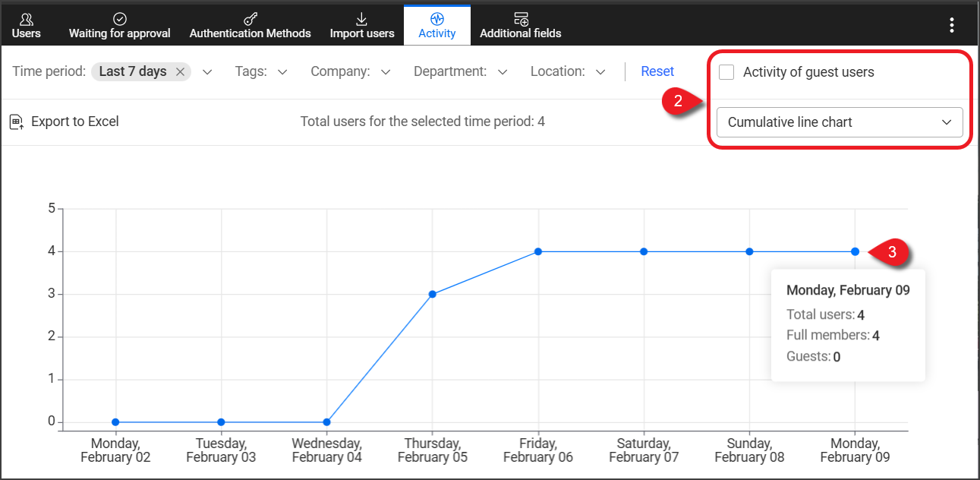980x480 pixels.
Task: Open the Users tab
Action: coord(27,25)
